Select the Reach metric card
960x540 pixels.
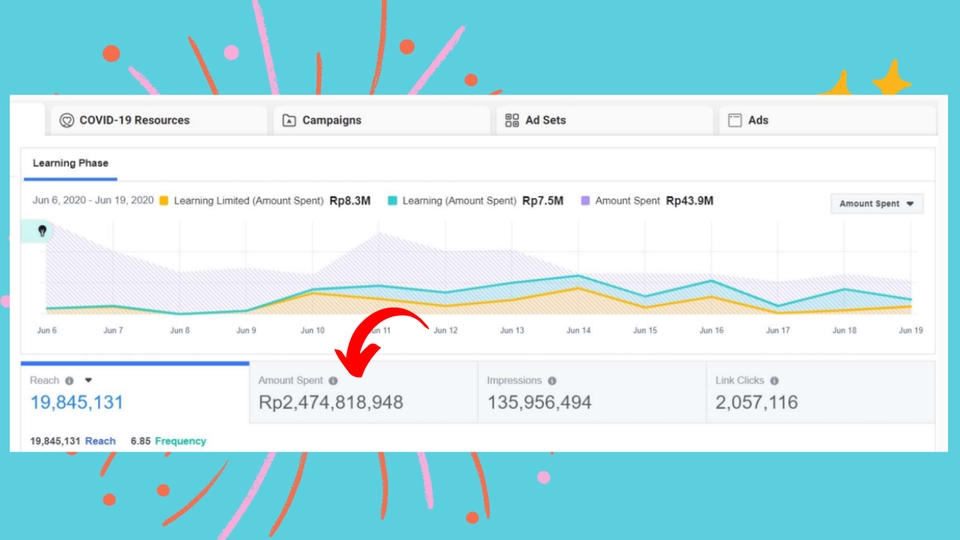tap(135, 393)
